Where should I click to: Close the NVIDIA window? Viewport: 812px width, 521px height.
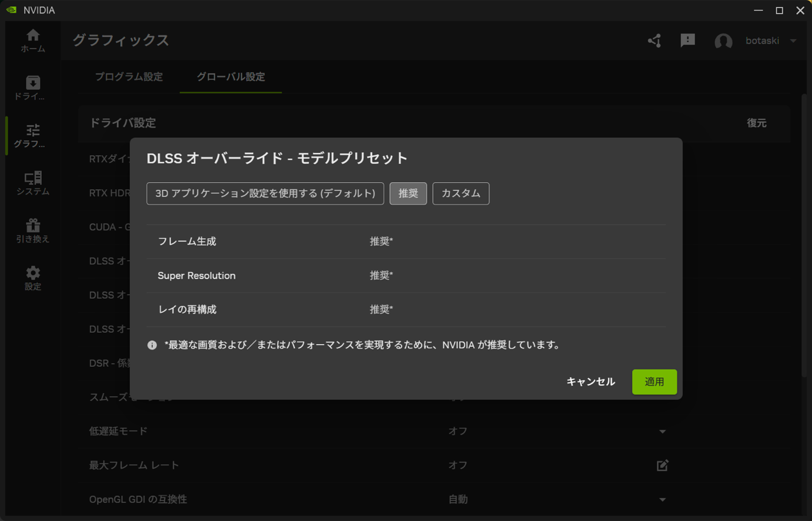pos(800,10)
